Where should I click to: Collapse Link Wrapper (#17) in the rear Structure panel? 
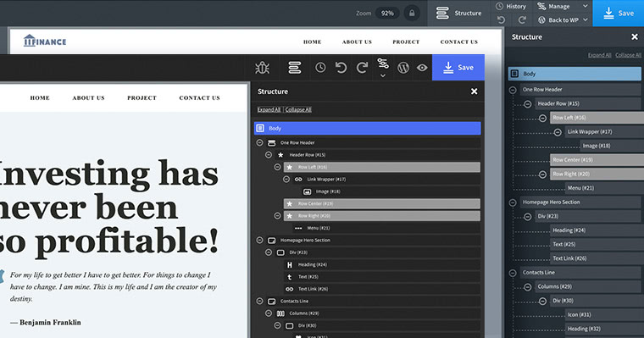point(558,132)
